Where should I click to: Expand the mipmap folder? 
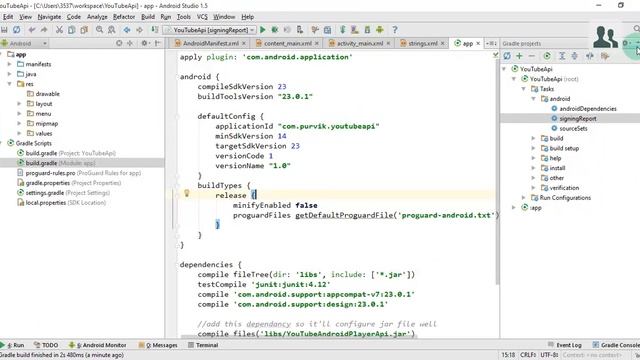(x=19, y=123)
